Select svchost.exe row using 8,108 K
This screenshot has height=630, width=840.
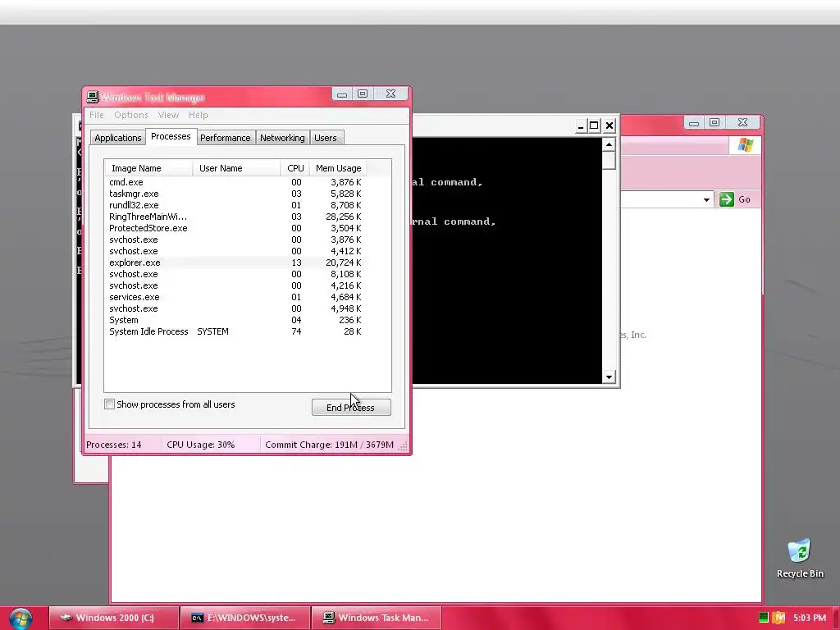tap(235, 274)
